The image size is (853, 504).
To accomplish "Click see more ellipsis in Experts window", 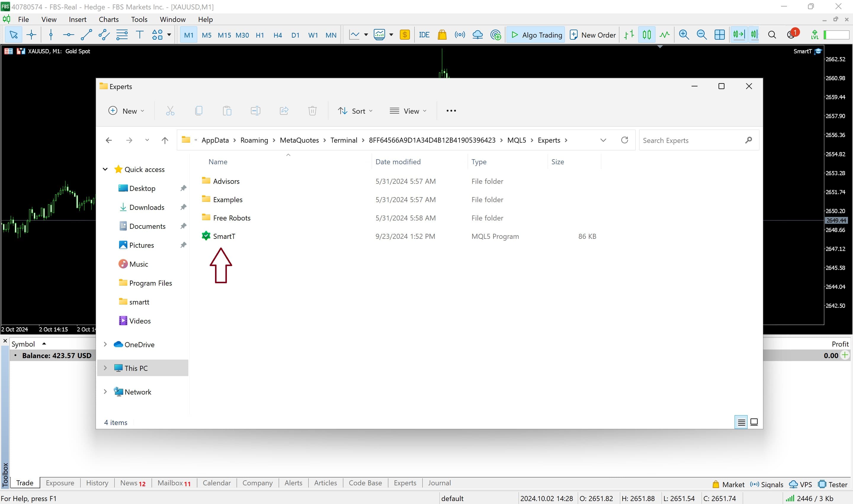I will click(x=451, y=111).
